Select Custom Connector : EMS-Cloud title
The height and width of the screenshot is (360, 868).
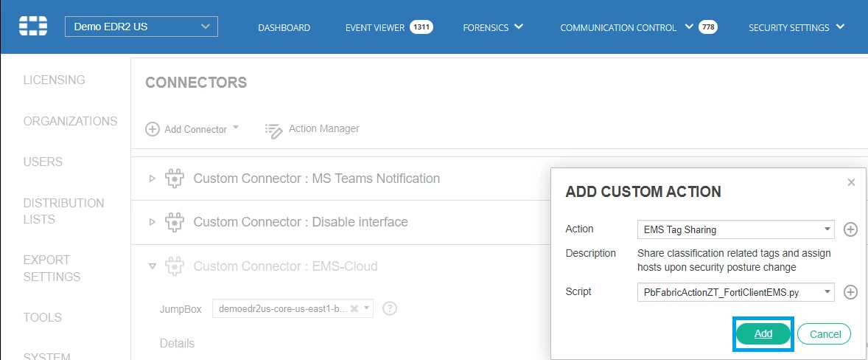(286, 266)
